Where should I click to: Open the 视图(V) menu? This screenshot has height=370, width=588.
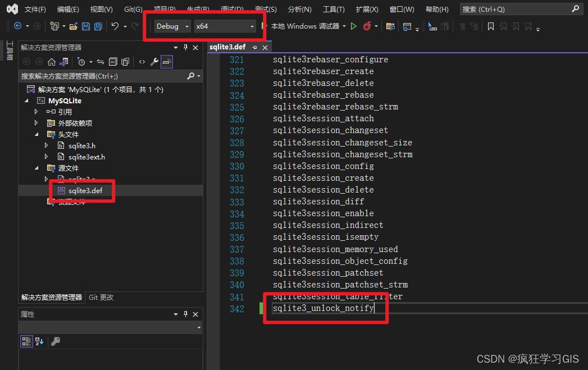coord(101,10)
